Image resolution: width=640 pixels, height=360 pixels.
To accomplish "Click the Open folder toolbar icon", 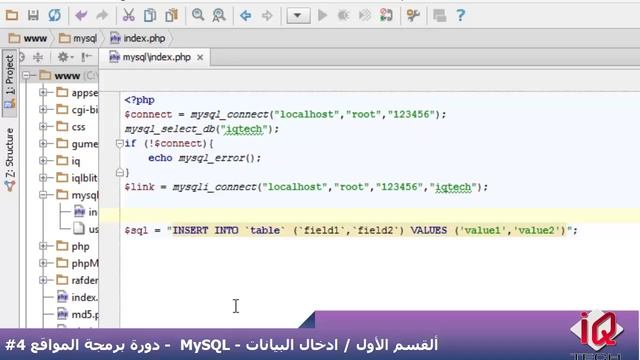I will pos(12,16).
